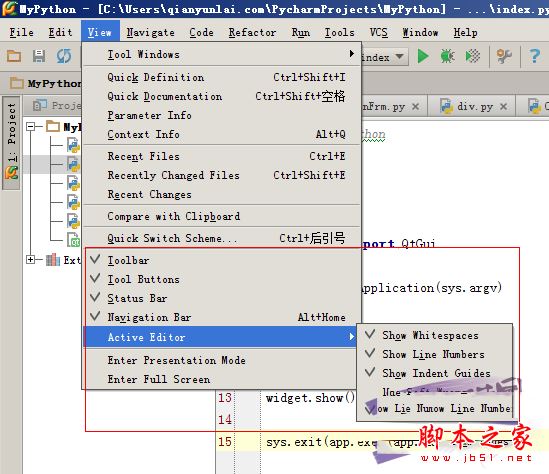Screen dimensions: 549x474
Task: Toggle Show Line Numbers option
Action: [434, 354]
